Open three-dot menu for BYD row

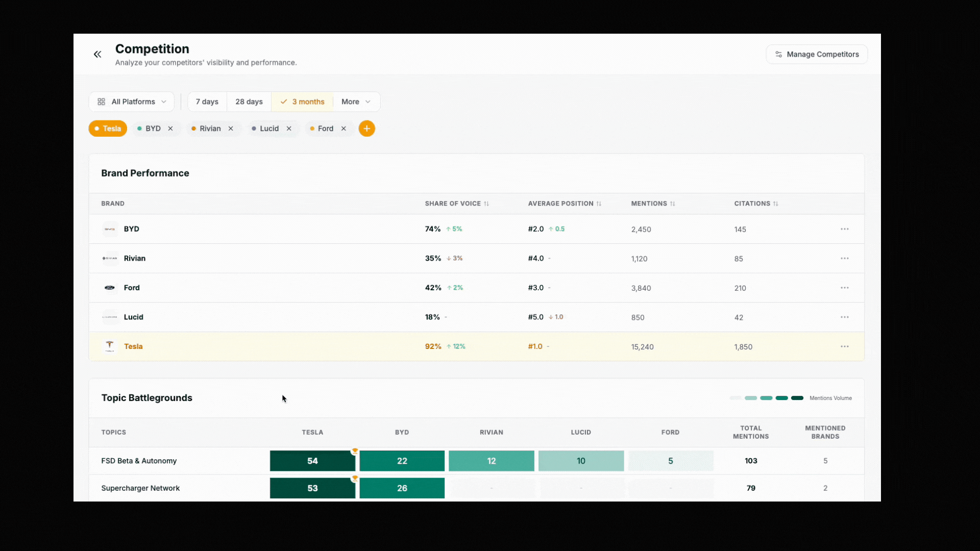[x=845, y=229]
